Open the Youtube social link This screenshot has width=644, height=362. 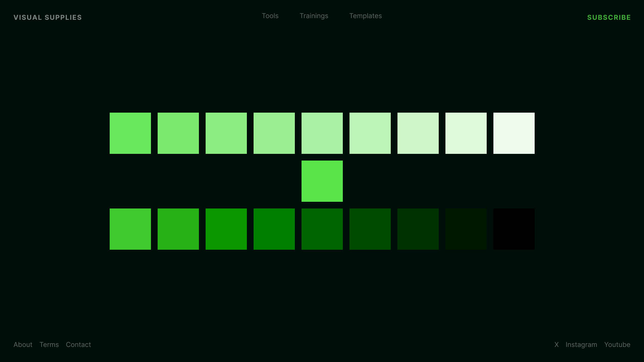pos(617,345)
